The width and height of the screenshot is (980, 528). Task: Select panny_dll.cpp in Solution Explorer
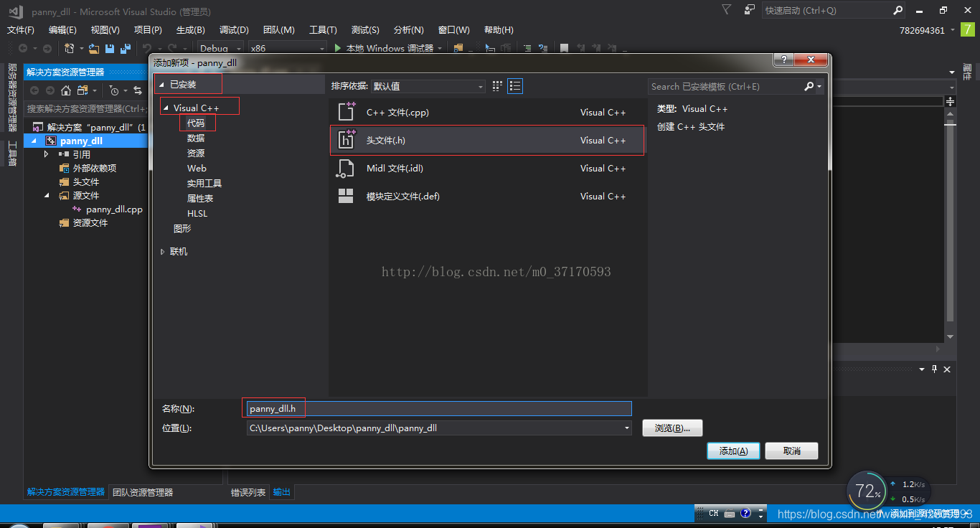pyautogui.click(x=114, y=209)
